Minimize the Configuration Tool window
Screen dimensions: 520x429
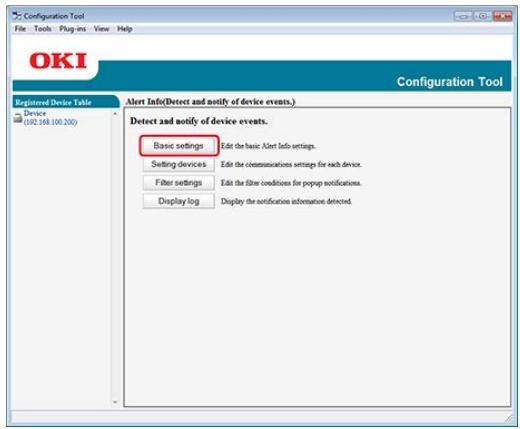click(463, 16)
